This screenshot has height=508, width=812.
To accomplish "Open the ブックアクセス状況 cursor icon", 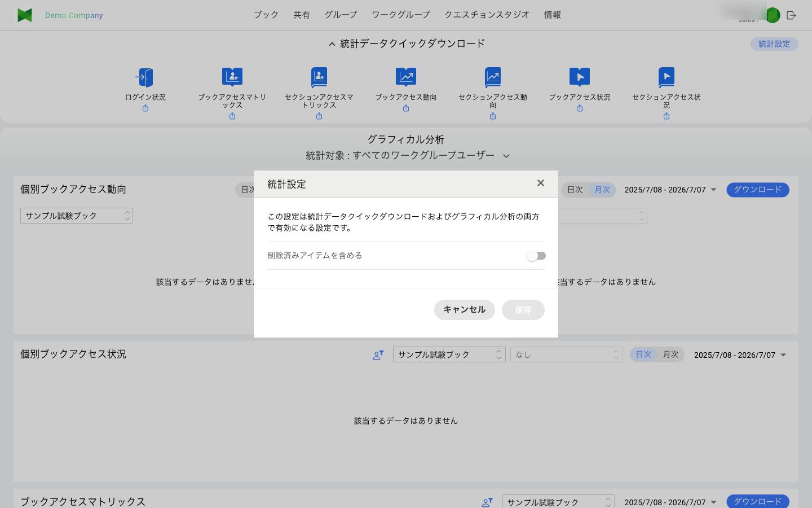I will click(580, 77).
